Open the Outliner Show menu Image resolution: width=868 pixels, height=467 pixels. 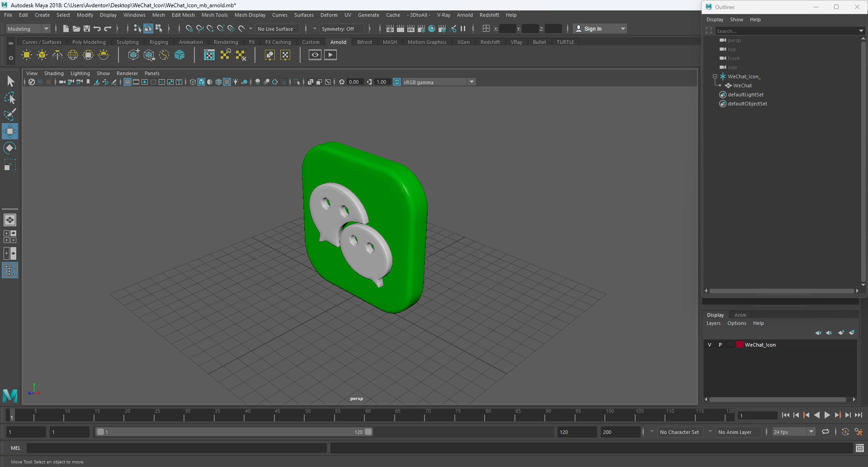point(736,19)
